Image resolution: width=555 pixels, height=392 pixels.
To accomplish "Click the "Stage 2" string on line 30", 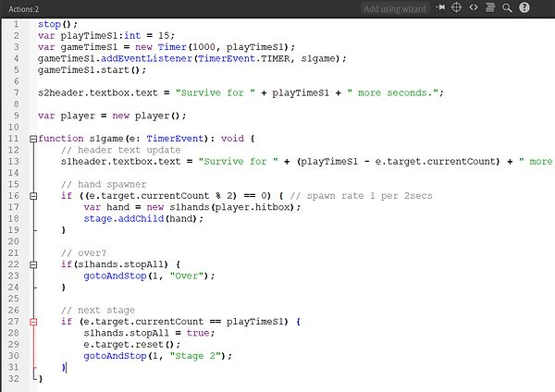I will 196,356.
